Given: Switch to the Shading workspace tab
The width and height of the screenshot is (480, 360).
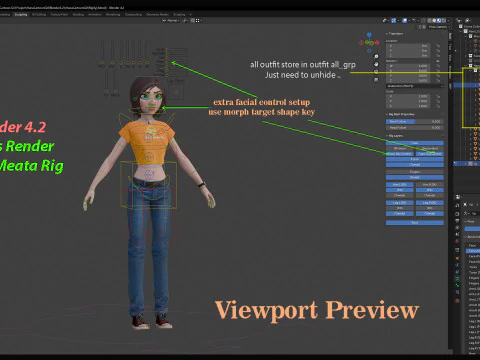Looking at the screenshot, I should pyautogui.click(x=78, y=14).
